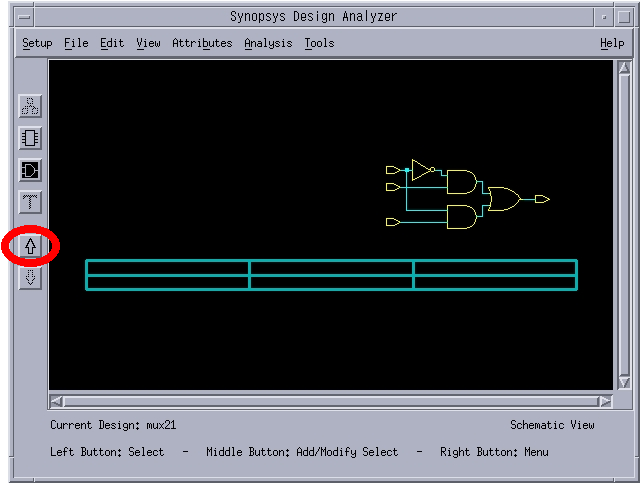Viewport: 642px width, 485px height.
Task: Click the title bar minimize button
Action: tap(604, 17)
